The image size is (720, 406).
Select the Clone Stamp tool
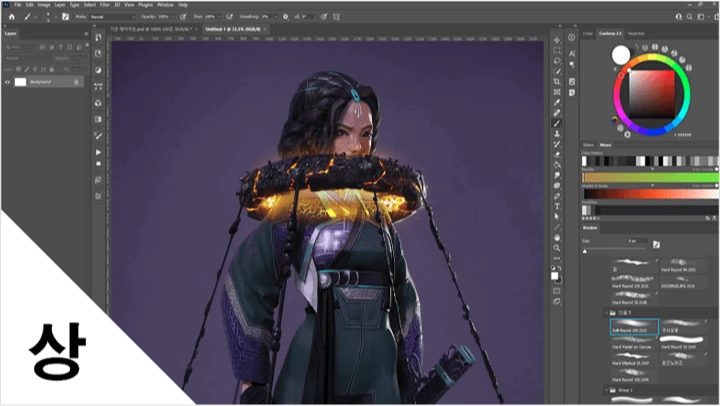(557, 134)
